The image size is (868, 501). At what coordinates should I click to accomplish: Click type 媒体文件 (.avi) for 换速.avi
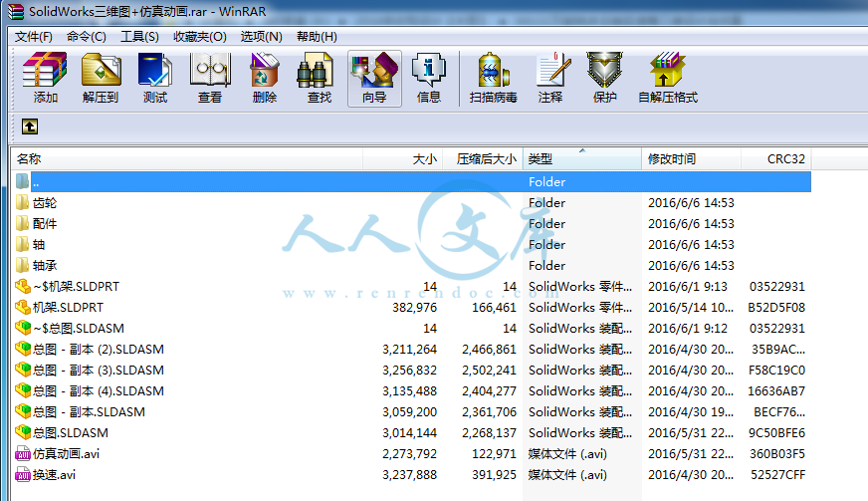tap(567, 475)
